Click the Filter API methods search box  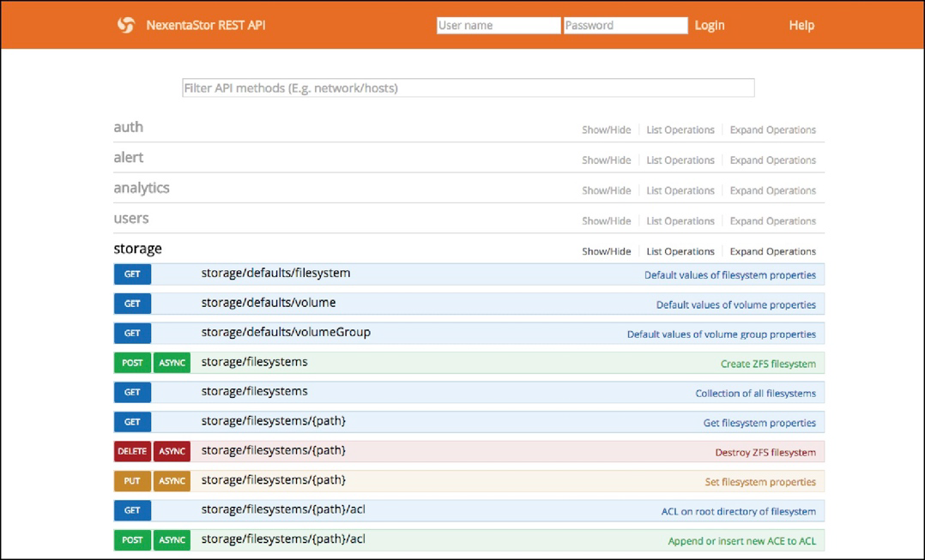coord(469,87)
